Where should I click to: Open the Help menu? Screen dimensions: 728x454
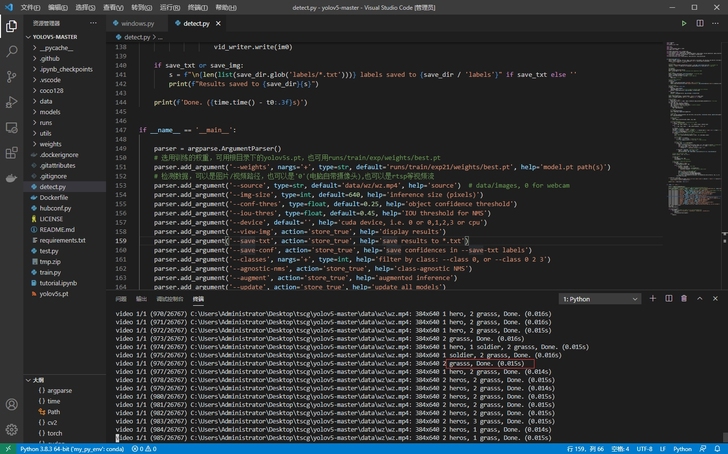(x=226, y=7)
